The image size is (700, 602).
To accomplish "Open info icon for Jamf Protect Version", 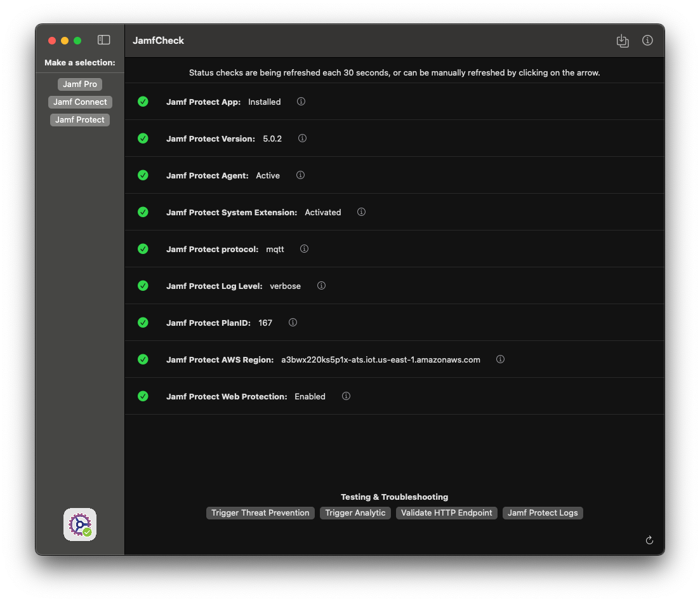I will point(302,138).
